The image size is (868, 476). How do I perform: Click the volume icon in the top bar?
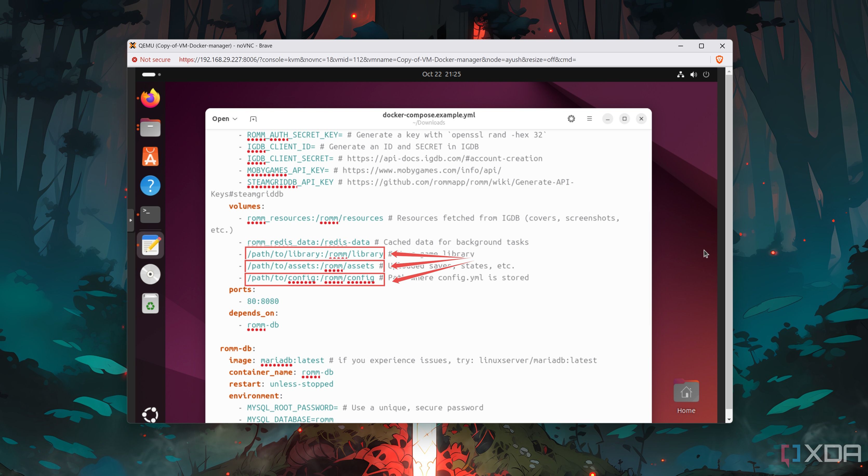point(693,75)
